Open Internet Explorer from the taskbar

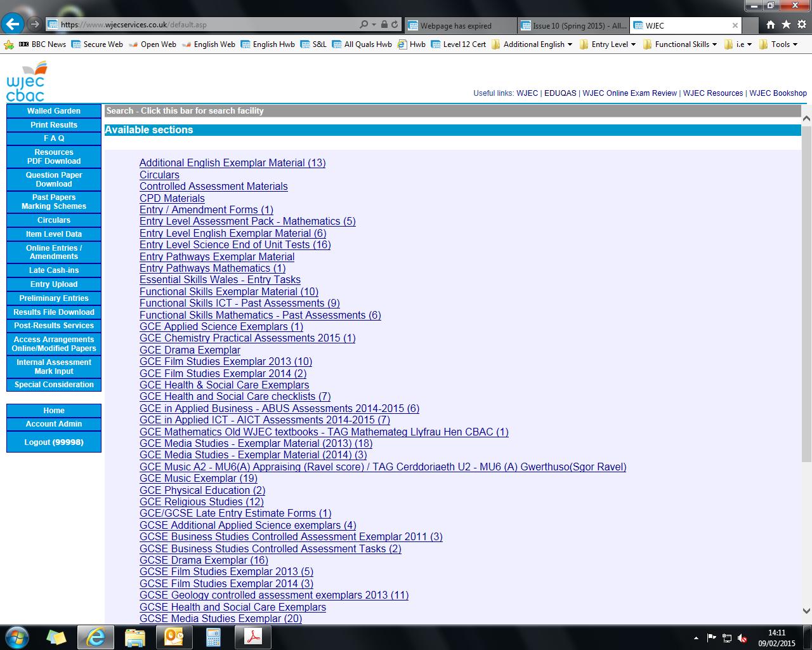(95, 637)
